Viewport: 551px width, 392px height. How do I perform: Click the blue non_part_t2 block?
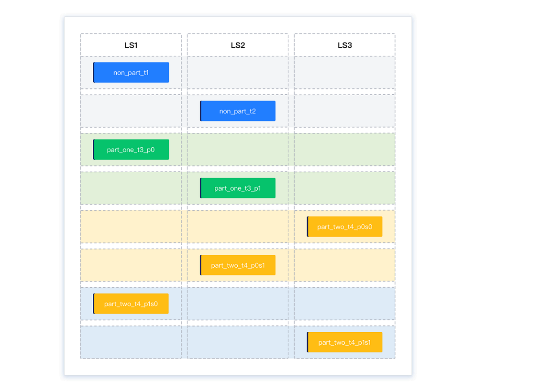click(238, 111)
